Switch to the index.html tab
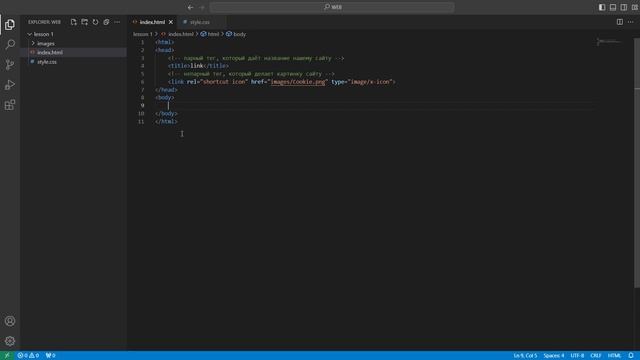640x360 pixels. [152, 22]
